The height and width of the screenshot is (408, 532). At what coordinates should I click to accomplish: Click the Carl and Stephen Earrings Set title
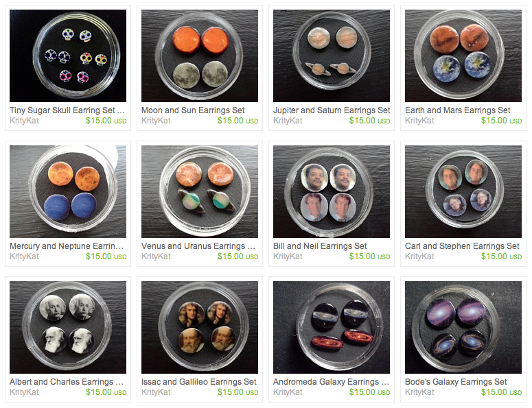[462, 246]
